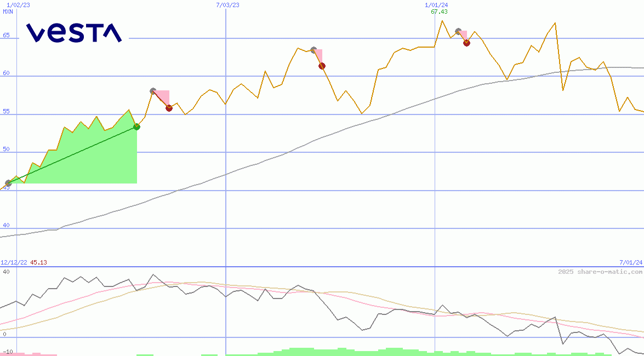Click the 67.43 peak price label

coord(439,12)
